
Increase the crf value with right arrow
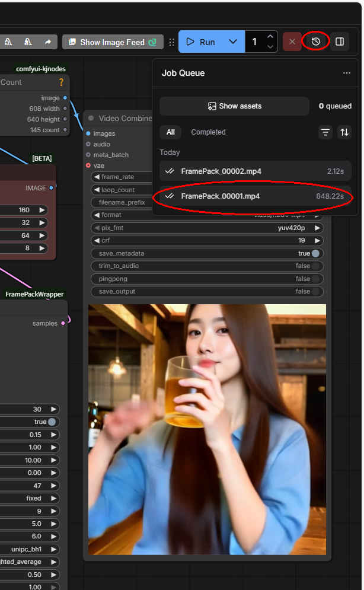click(x=318, y=241)
